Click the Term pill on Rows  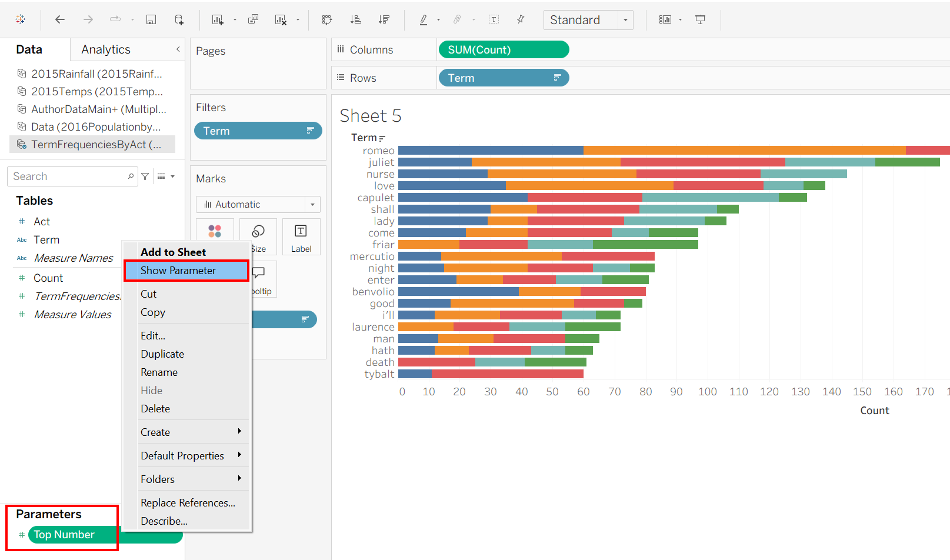click(x=504, y=78)
